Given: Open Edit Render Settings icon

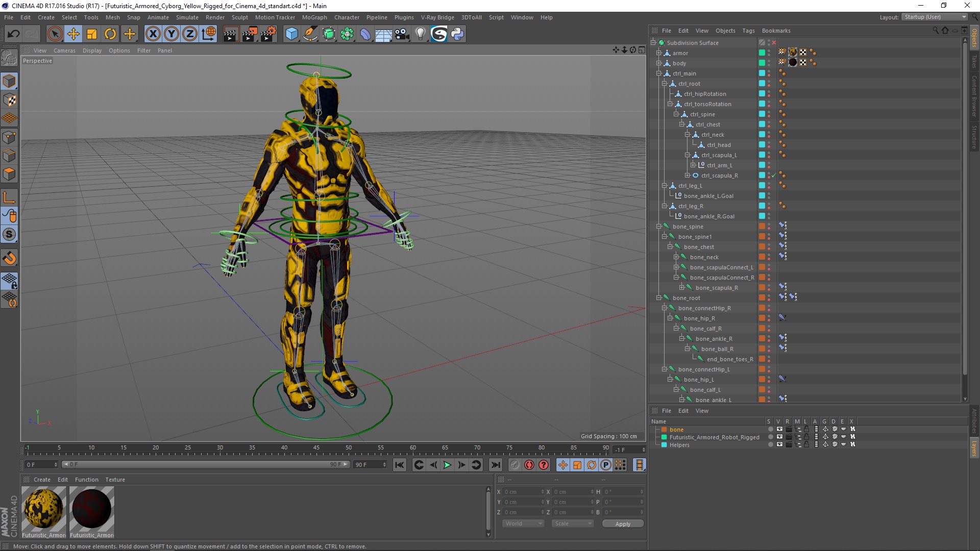Looking at the screenshot, I should [268, 34].
